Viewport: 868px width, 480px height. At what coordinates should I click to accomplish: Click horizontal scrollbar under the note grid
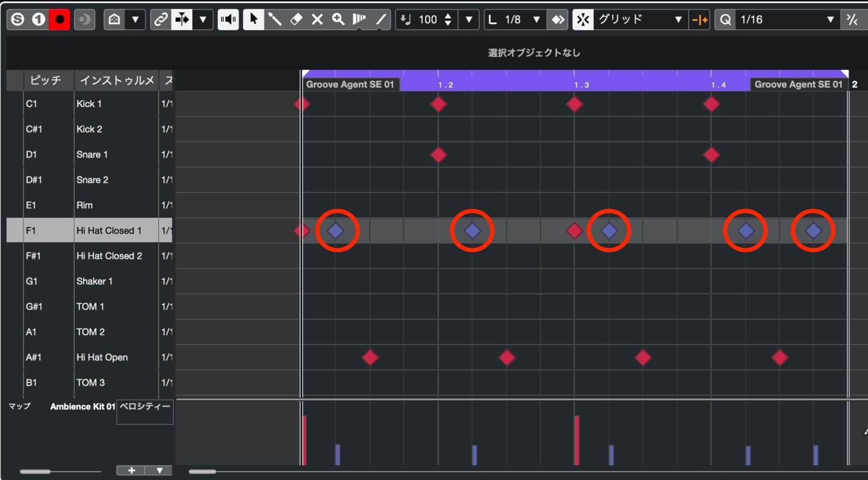coord(202,471)
